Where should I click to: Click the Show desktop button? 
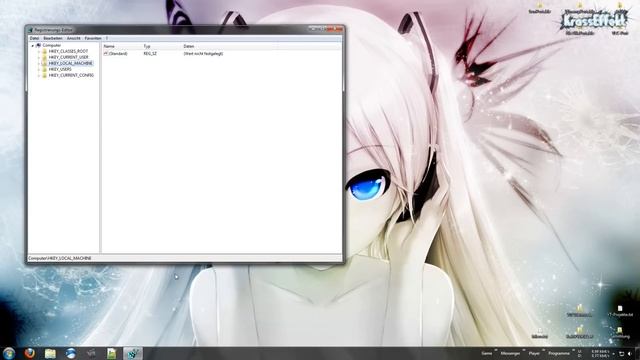pyautogui.click(x=638, y=353)
